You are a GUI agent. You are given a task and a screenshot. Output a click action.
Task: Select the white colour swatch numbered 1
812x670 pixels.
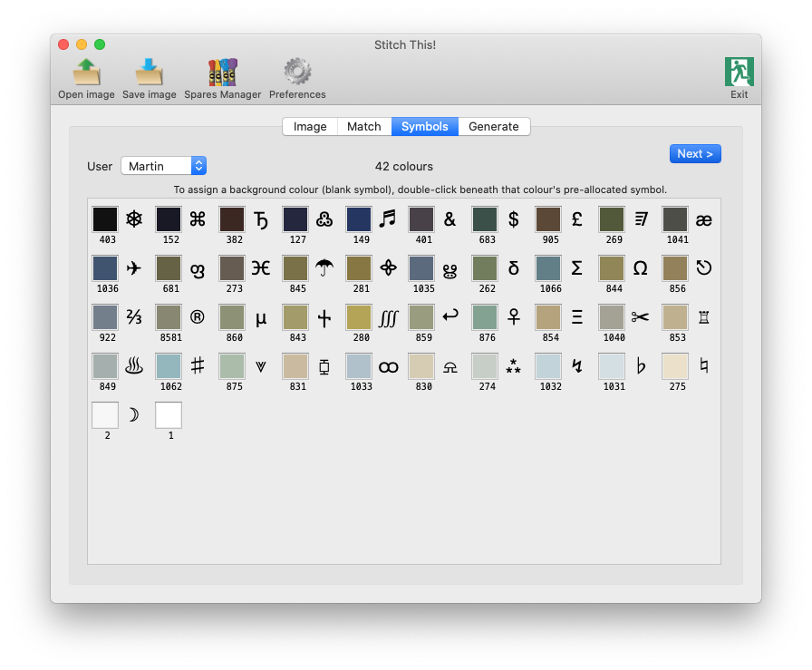pyautogui.click(x=169, y=415)
